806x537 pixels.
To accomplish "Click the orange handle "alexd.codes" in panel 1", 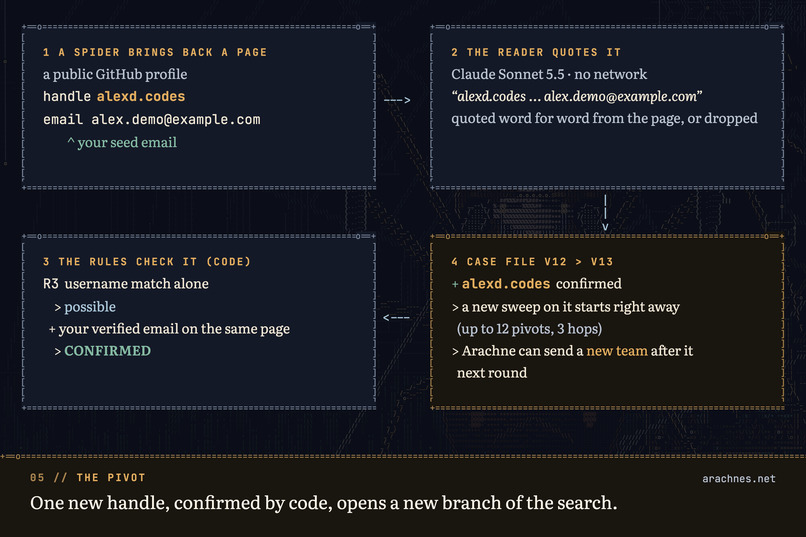I will [141, 97].
